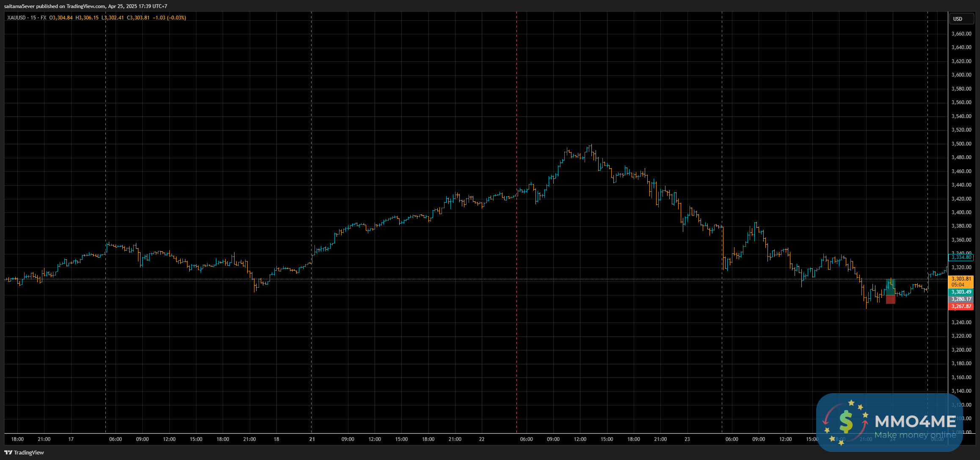Image resolution: width=980 pixels, height=460 pixels.
Task: Click the MMO4ME dollar sign logo icon
Action: pyautogui.click(x=845, y=421)
